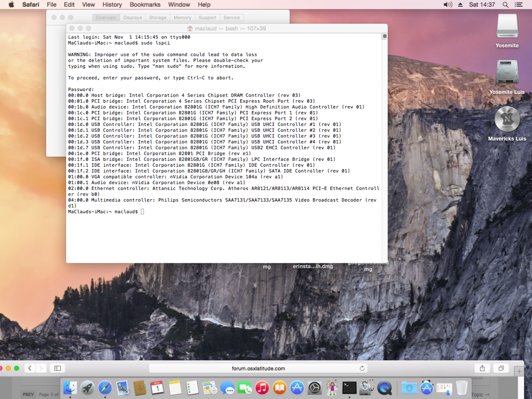
Task: Open Terminal from the Dock
Action: click(349, 387)
